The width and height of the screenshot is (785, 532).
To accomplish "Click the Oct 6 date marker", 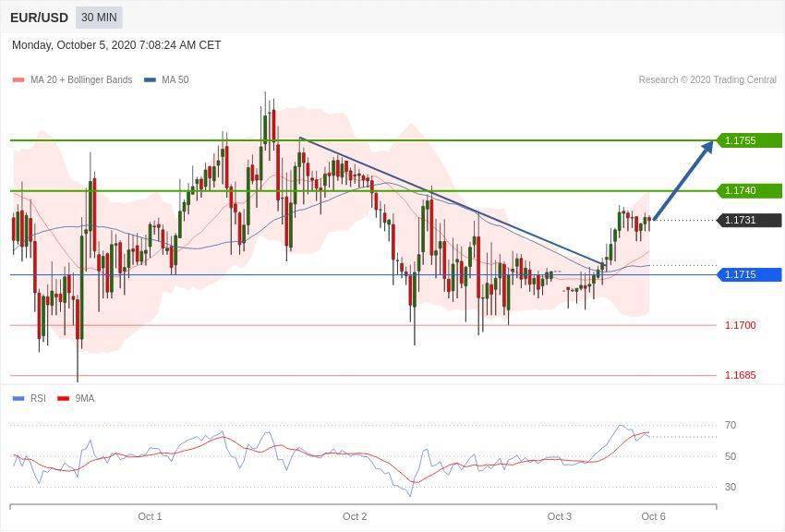I will [653, 516].
